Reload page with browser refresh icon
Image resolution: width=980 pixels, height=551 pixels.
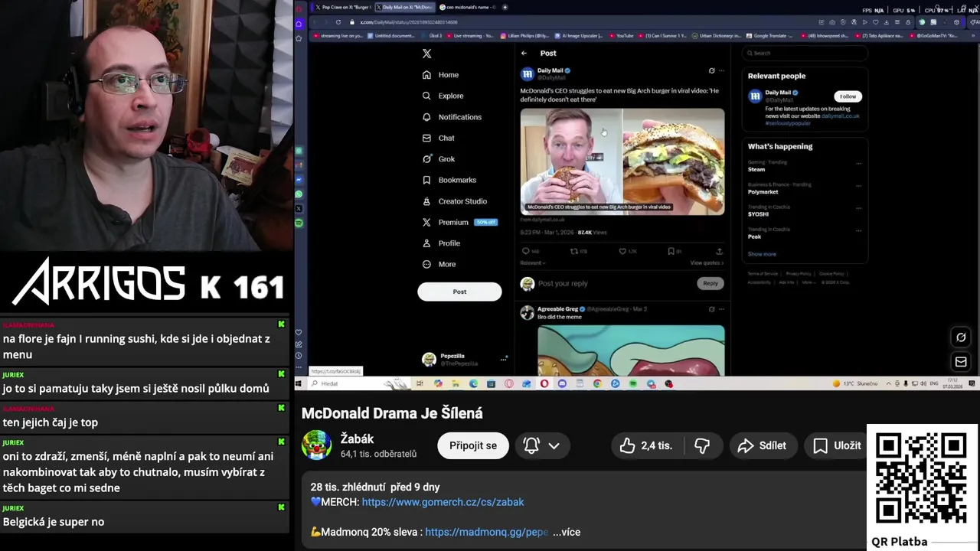[338, 22]
